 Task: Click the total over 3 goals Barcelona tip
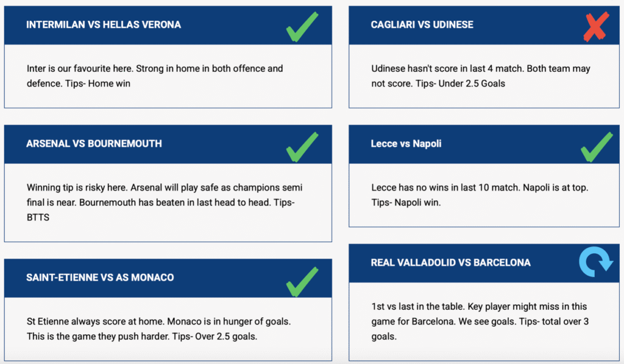pyautogui.click(x=480, y=321)
